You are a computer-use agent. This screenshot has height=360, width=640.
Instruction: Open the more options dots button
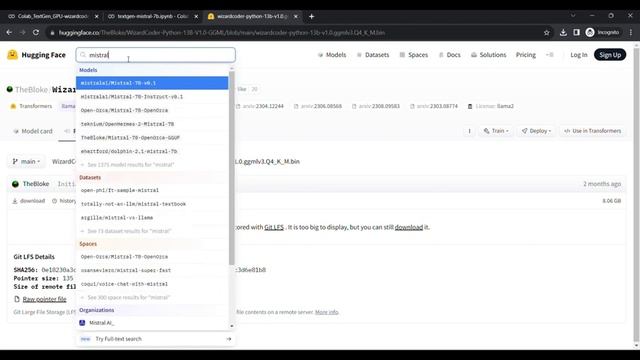click(469, 131)
